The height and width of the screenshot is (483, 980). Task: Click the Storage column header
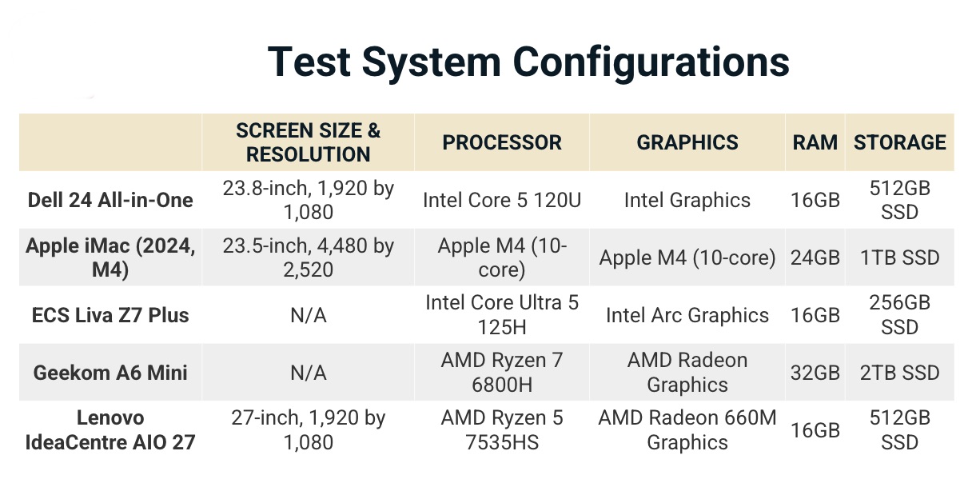(x=899, y=142)
